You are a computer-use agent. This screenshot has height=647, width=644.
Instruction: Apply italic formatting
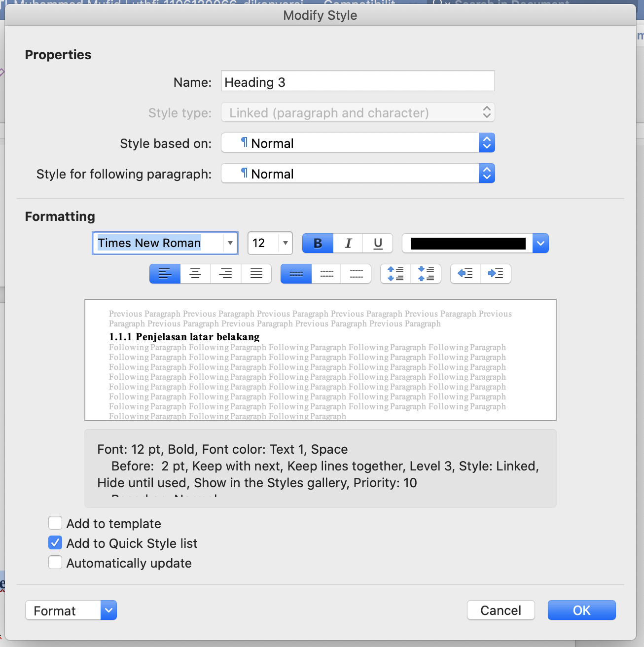[348, 243]
